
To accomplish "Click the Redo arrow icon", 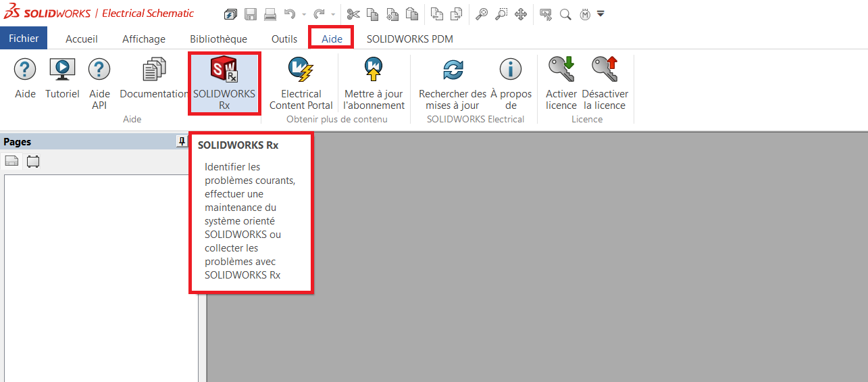I will [x=320, y=14].
